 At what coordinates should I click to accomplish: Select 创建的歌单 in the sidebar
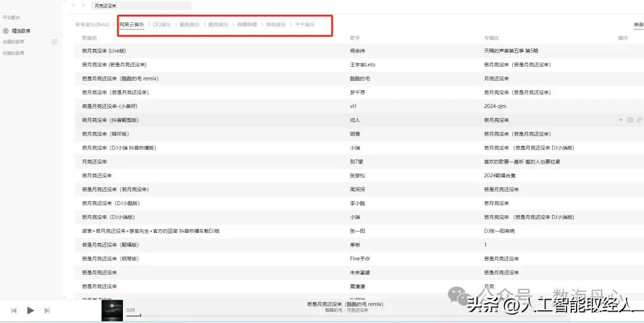(14, 42)
